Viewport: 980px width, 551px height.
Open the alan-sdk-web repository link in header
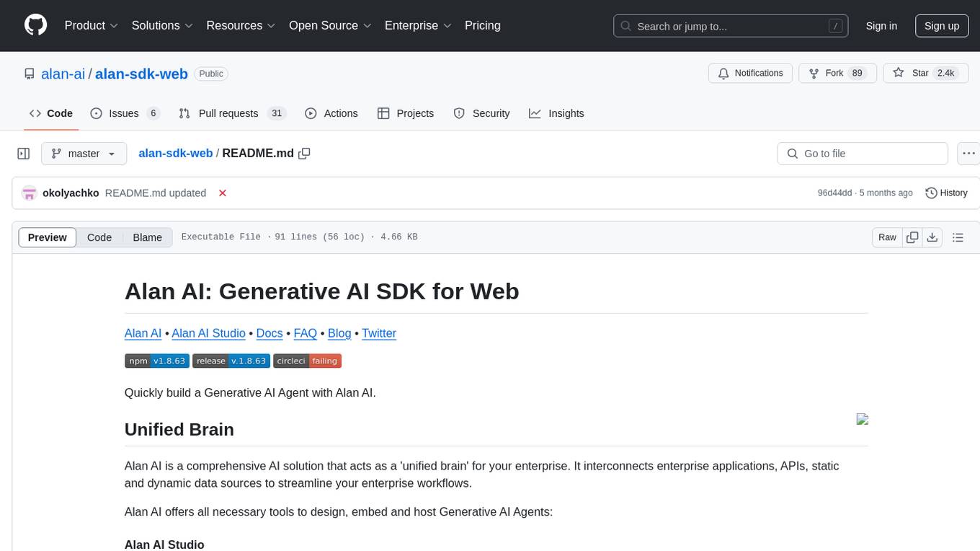[x=141, y=74]
